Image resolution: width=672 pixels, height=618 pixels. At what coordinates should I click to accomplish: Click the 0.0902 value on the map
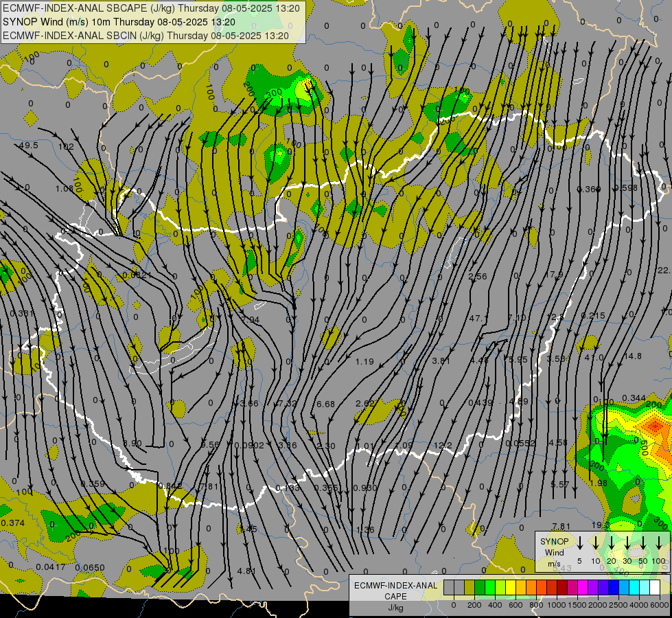point(249,446)
